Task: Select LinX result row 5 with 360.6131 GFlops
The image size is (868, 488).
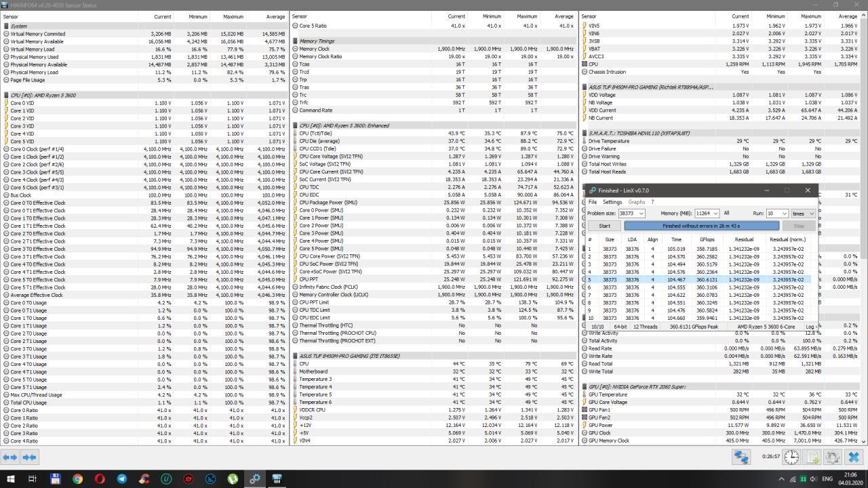Action: (699, 279)
